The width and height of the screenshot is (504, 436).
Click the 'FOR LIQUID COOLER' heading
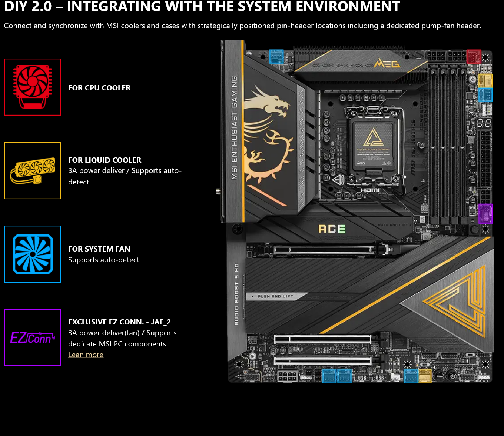pyautogui.click(x=105, y=160)
